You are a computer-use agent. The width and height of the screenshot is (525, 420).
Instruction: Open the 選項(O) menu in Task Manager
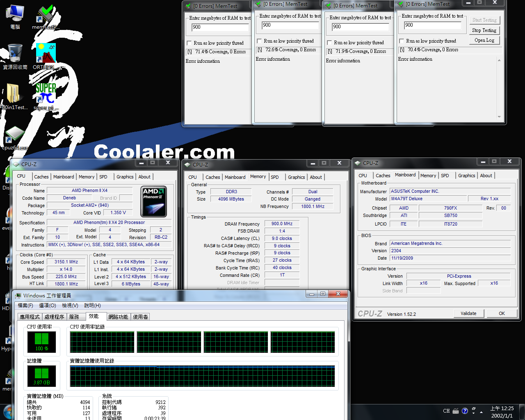48,306
